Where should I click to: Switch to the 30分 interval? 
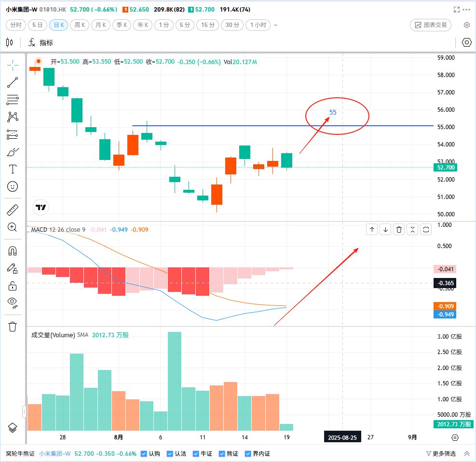coord(232,25)
